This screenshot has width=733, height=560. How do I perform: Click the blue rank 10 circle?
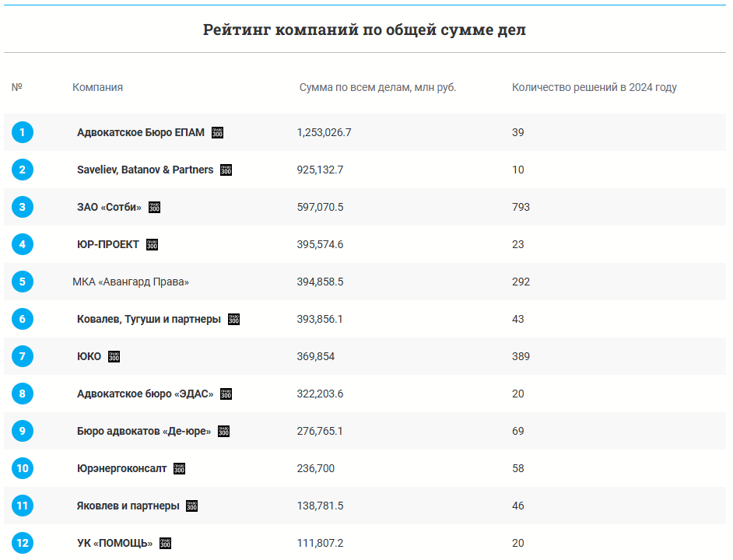click(23, 468)
